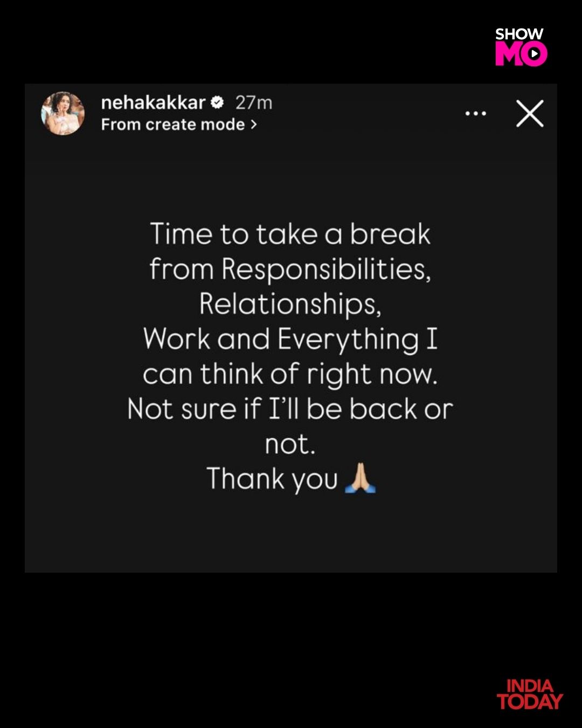Image resolution: width=582 pixels, height=728 pixels.
Task: Click the 27m story timestamp
Action: click(x=254, y=102)
